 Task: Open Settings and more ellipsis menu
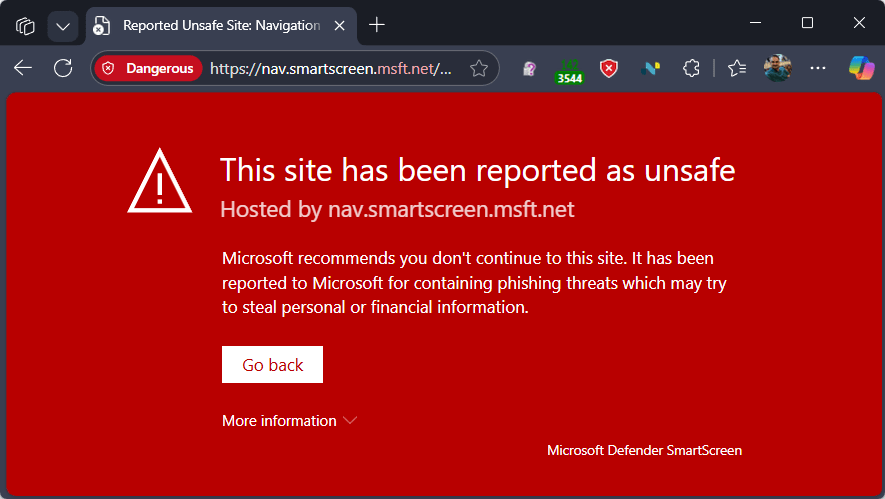click(x=818, y=68)
